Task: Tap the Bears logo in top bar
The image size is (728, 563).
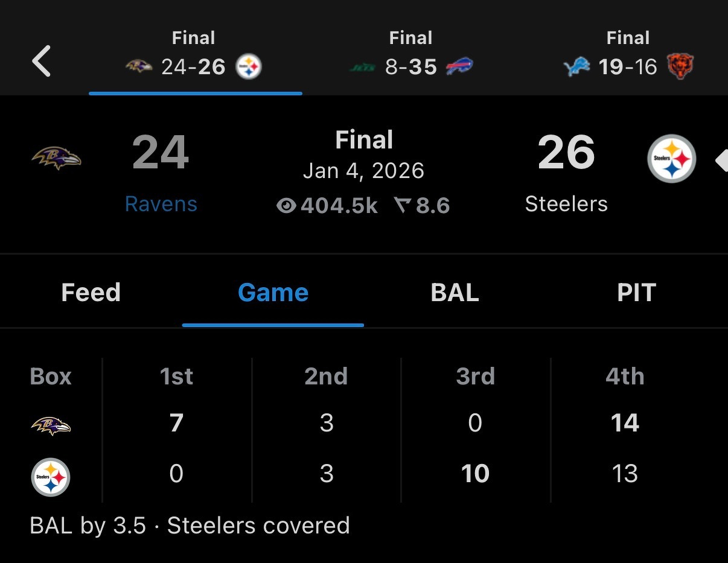Action: (680, 67)
